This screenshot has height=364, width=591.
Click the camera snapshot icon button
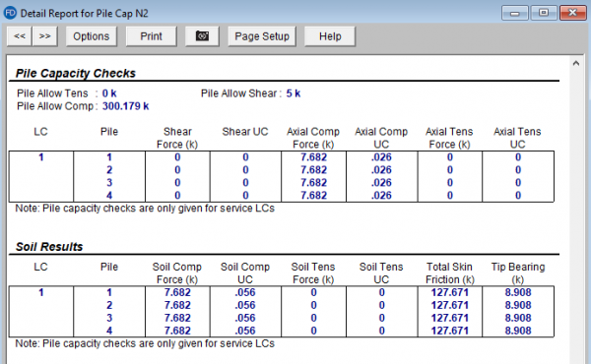pyautogui.click(x=202, y=36)
